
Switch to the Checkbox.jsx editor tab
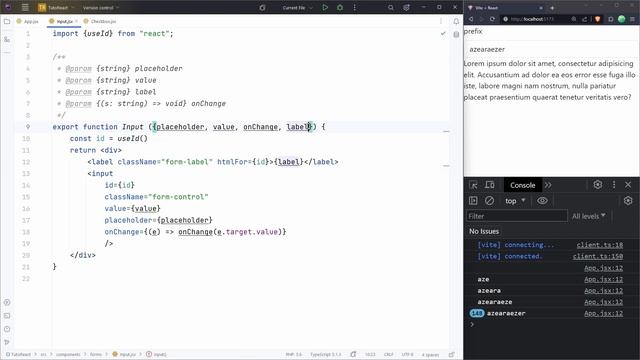pyautogui.click(x=100, y=21)
